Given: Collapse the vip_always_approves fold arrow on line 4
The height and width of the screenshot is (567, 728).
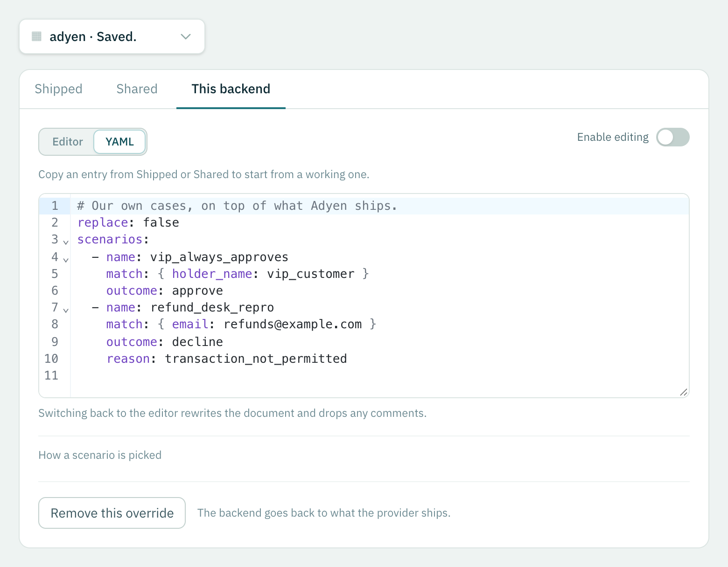Looking at the screenshot, I should 66,260.
